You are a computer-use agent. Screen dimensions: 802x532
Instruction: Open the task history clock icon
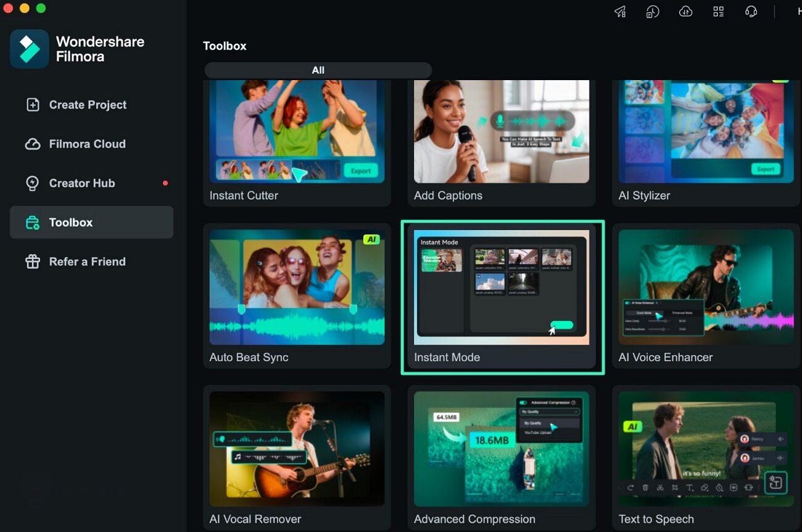[653, 12]
